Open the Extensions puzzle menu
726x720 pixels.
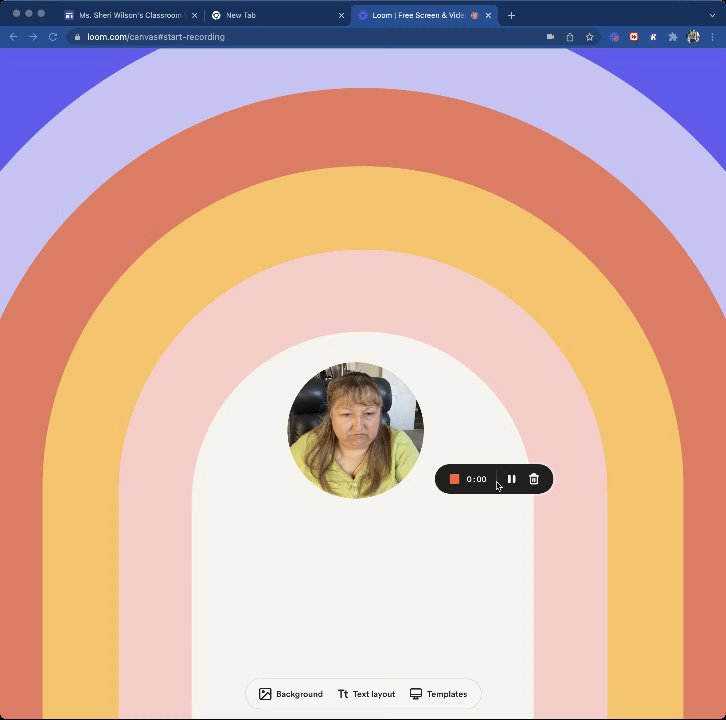tap(673, 37)
